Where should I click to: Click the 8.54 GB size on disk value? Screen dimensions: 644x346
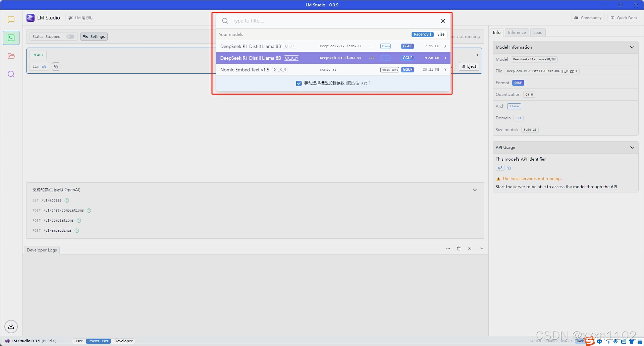[x=530, y=130]
